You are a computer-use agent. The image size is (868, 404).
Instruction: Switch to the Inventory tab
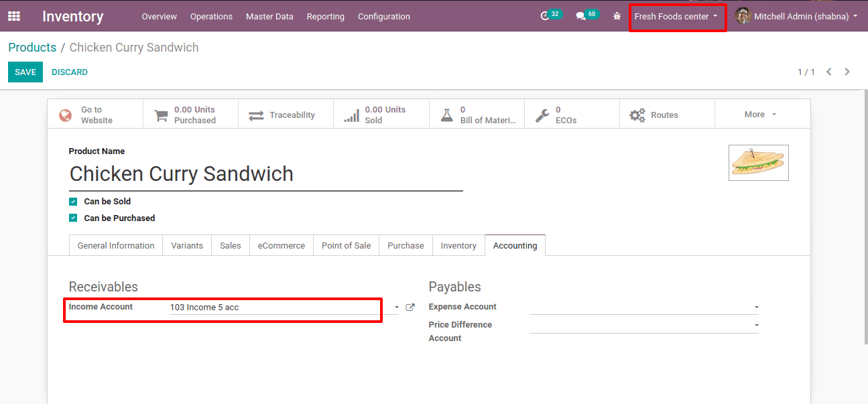pos(458,245)
